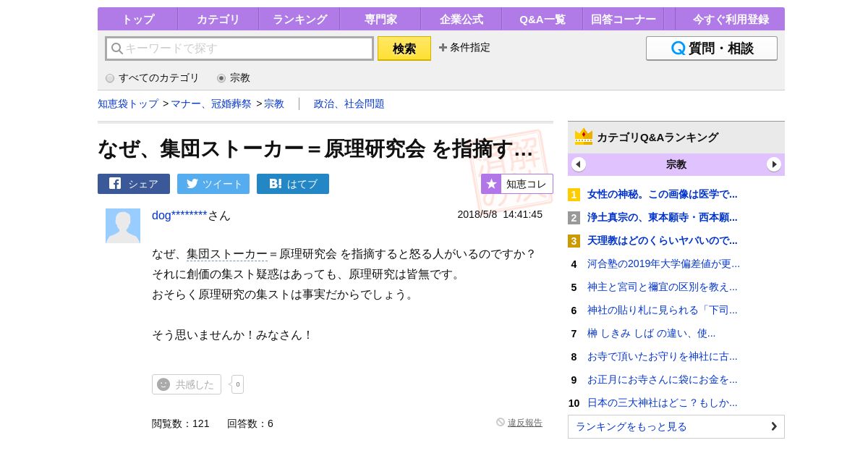Viewport: 868px width, 456px height.
Task: Open the Q&A一覧 tab
Action: (x=542, y=19)
